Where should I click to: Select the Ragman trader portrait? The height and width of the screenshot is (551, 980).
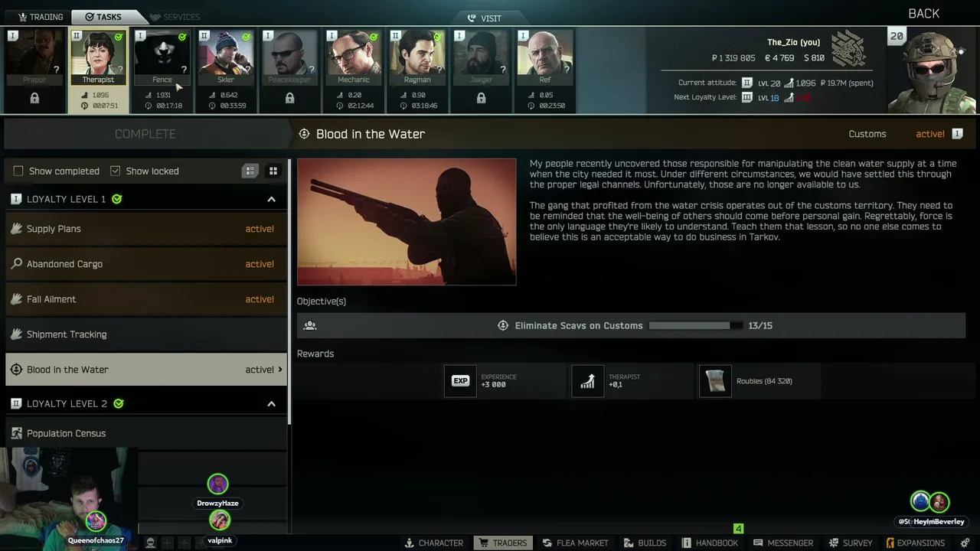(417, 58)
